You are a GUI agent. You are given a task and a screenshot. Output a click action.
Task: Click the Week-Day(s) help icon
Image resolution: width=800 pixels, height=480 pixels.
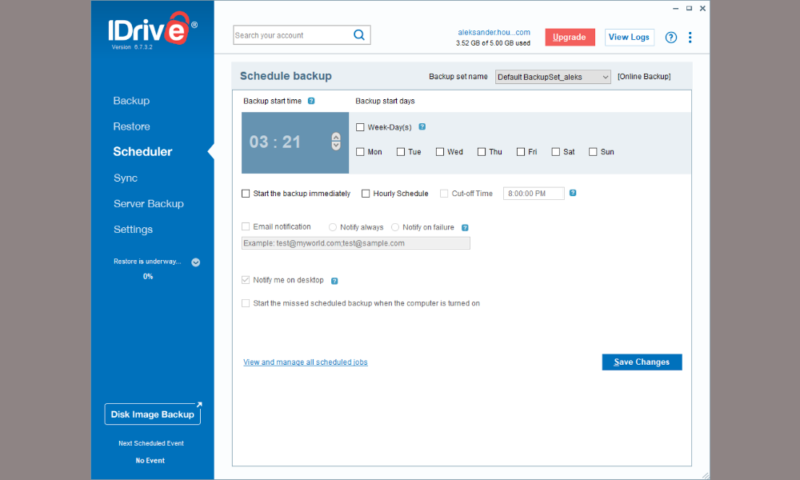422,127
